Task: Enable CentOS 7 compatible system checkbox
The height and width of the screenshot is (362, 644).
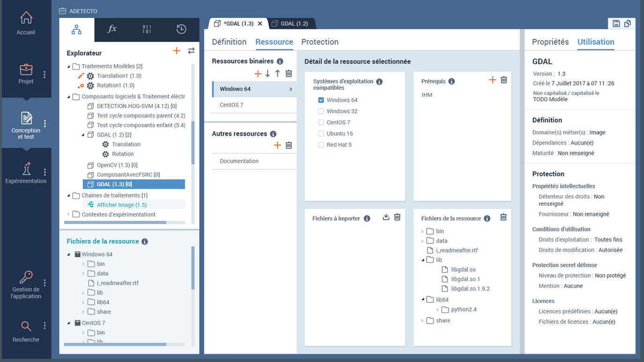Action: click(321, 123)
